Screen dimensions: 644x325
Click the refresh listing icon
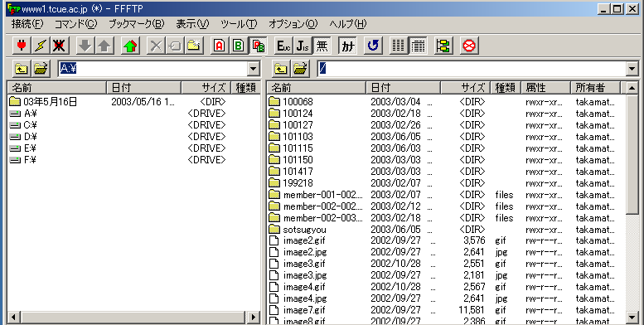click(373, 46)
